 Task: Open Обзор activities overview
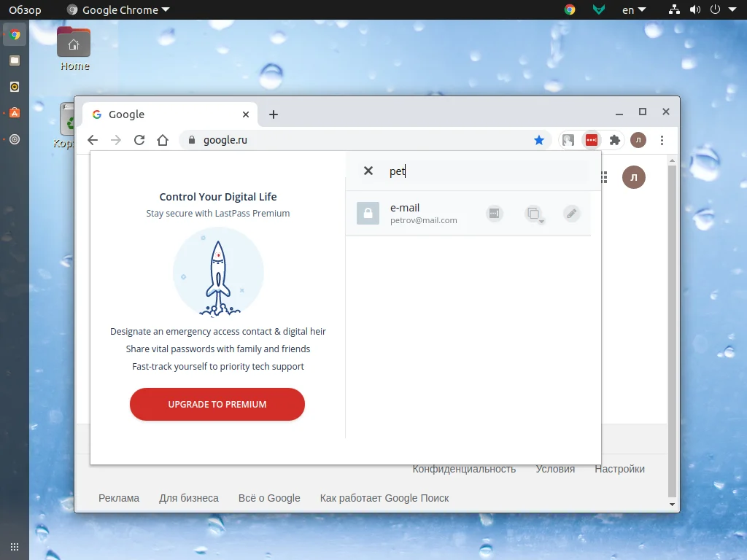pos(25,9)
